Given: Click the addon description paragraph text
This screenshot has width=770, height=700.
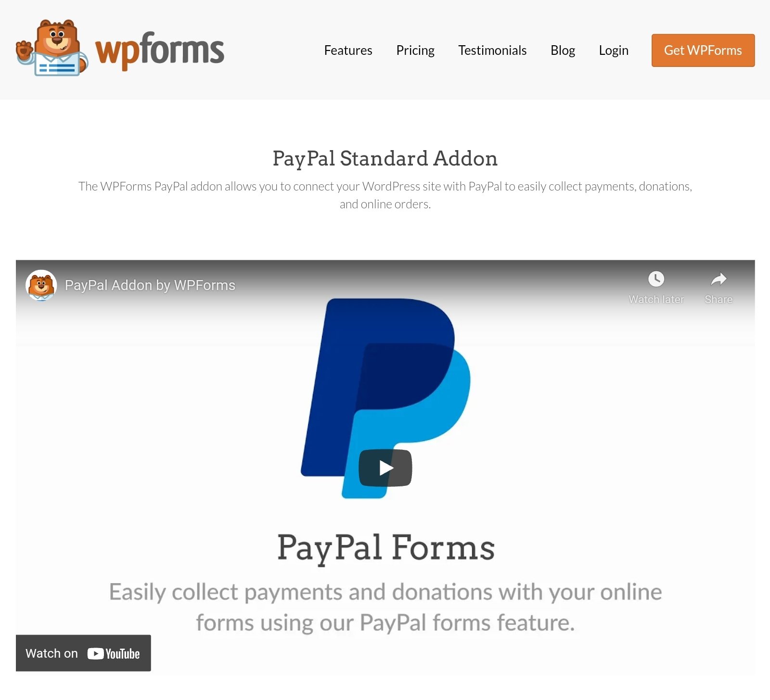Looking at the screenshot, I should pos(385,195).
